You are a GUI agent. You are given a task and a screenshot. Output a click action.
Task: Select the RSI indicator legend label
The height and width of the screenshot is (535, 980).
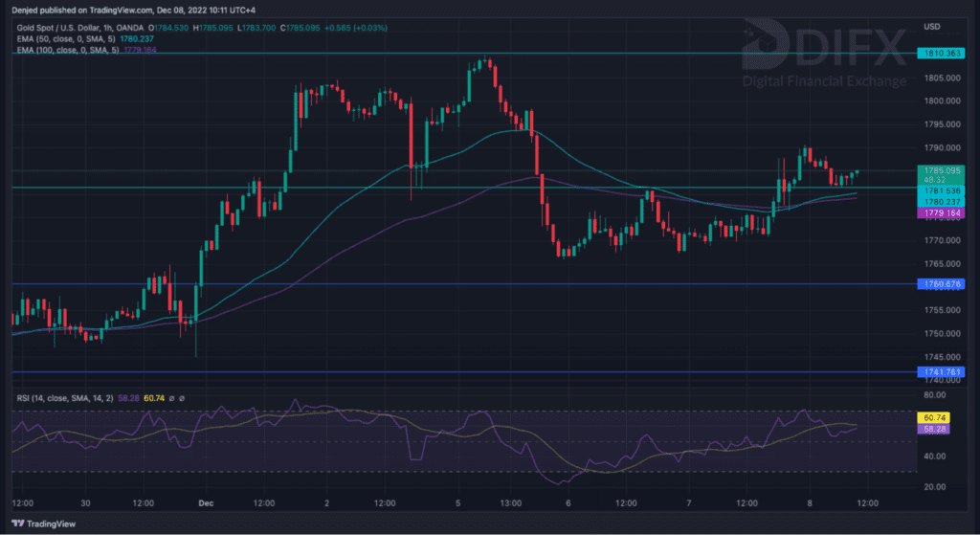57,397
